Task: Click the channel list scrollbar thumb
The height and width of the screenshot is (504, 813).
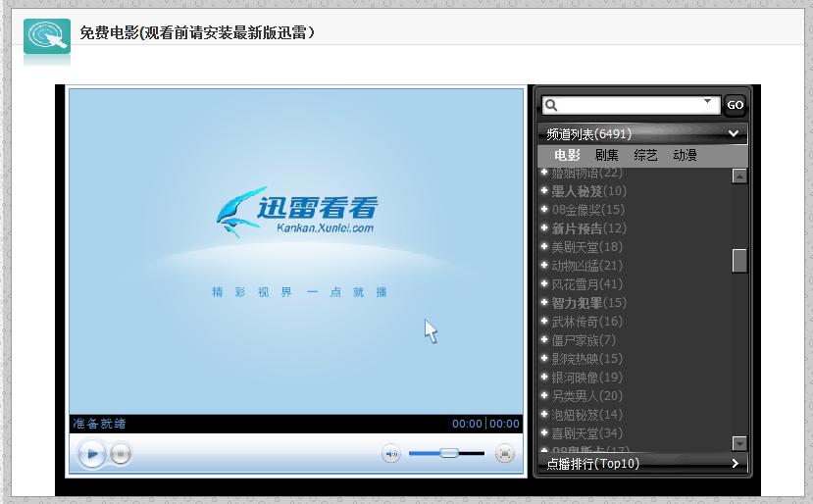Action: tap(739, 261)
